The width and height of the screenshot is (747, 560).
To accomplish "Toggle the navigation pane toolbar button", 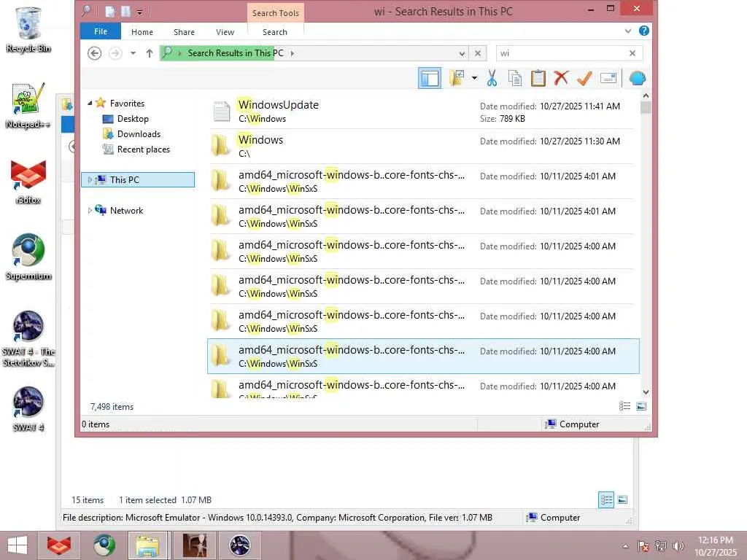I will pos(430,78).
